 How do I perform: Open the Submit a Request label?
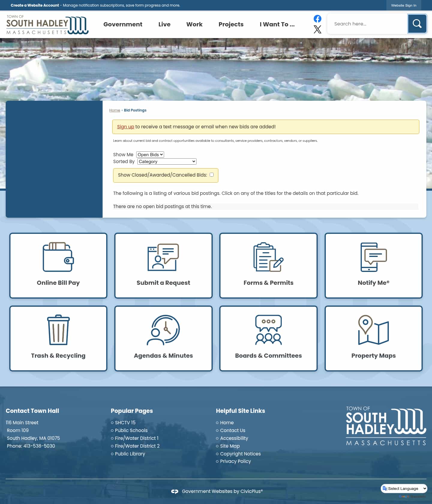163,283
